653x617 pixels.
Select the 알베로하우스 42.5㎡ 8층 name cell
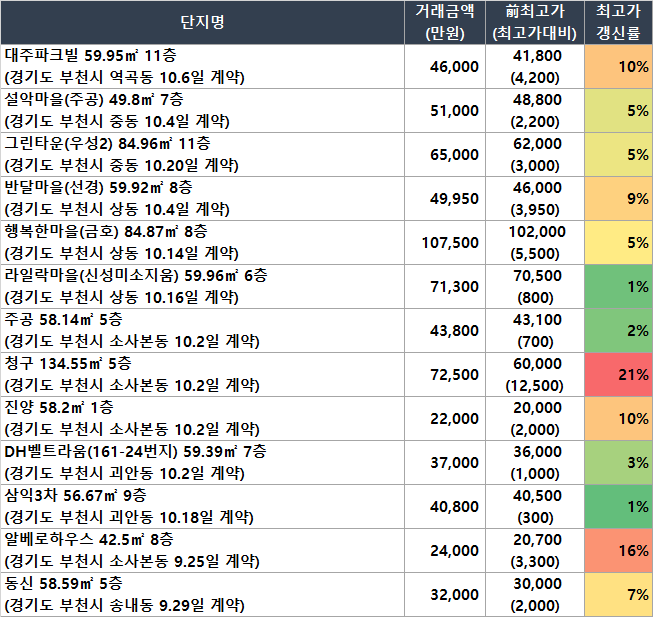202,551
